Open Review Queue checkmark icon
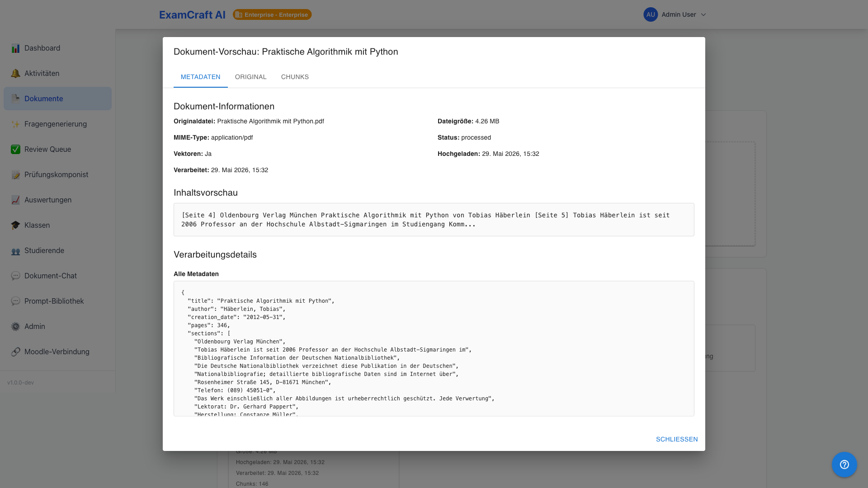The height and width of the screenshot is (488, 868). tap(15, 150)
